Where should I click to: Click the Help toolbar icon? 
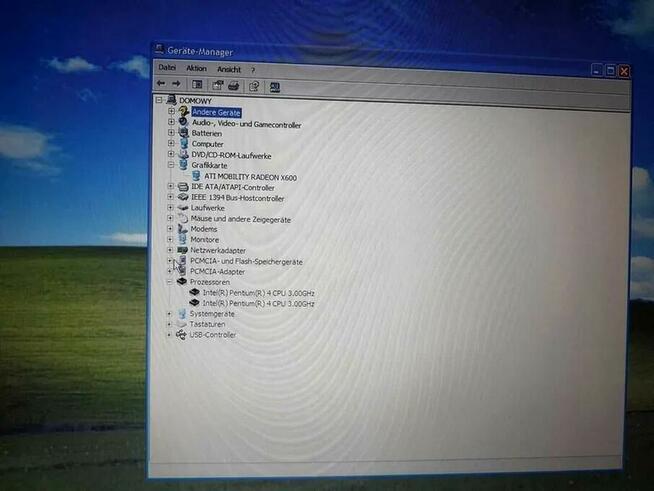tap(254, 86)
